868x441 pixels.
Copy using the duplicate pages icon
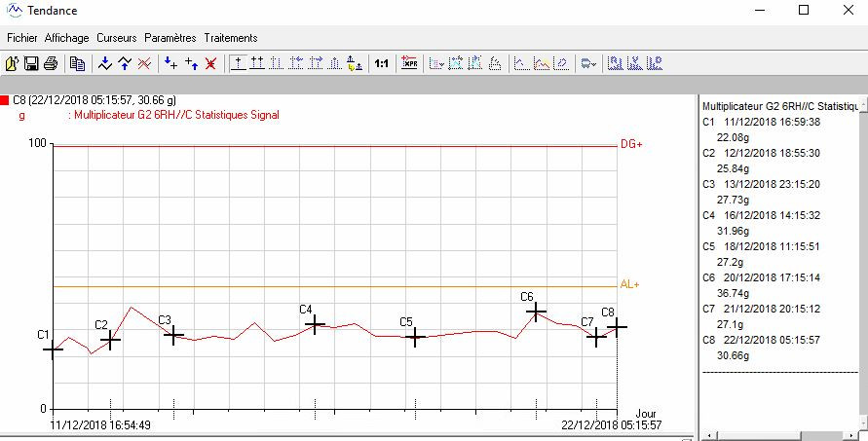tap(78, 63)
